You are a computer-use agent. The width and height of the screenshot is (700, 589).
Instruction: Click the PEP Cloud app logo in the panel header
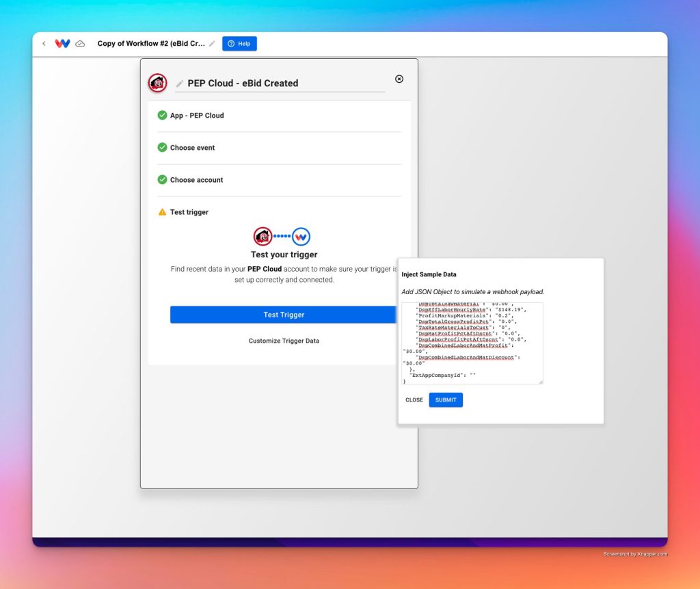point(158,83)
